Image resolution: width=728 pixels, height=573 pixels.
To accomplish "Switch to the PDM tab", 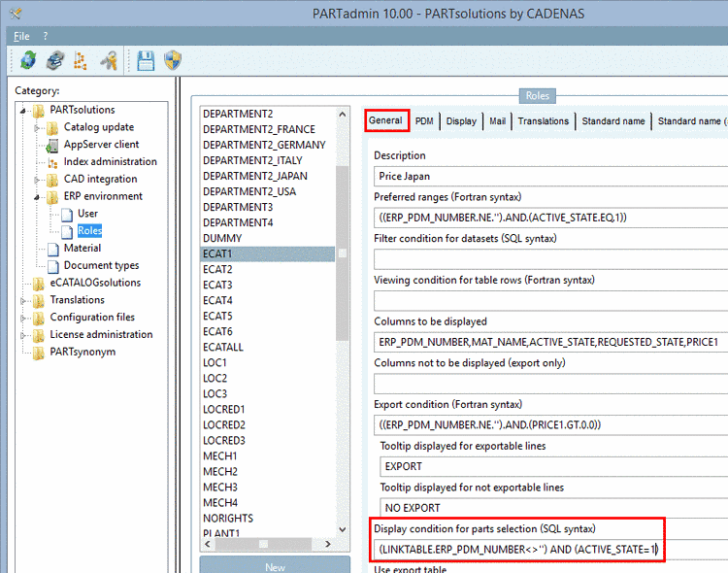I will [x=424, y=121].
